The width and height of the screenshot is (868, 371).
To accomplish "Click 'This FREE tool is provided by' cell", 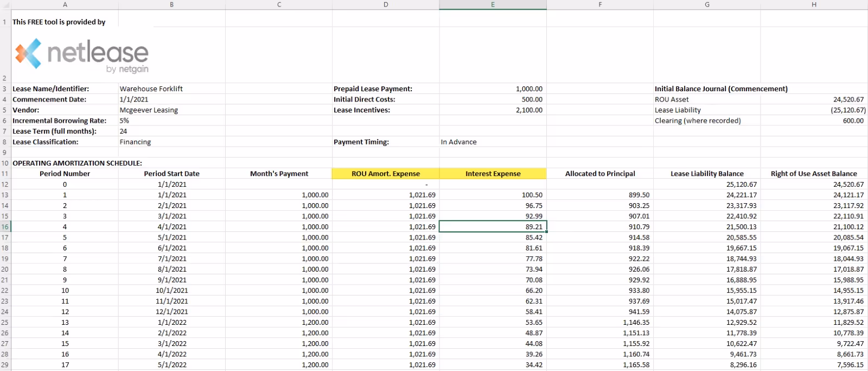I will pos(59,22).
